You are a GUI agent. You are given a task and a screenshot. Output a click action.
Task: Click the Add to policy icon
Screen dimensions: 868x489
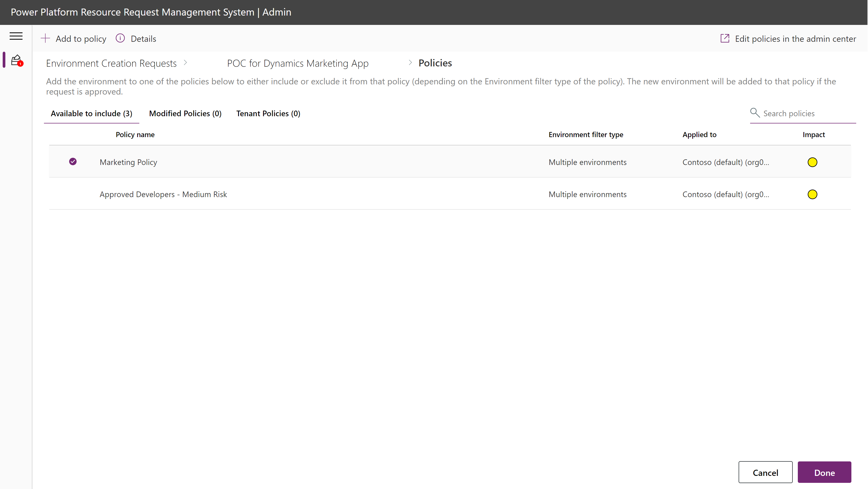[45, 38]
